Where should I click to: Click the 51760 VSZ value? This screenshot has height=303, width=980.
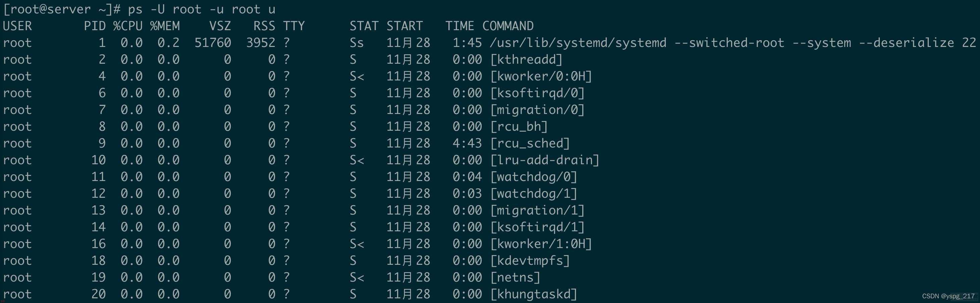213,43
